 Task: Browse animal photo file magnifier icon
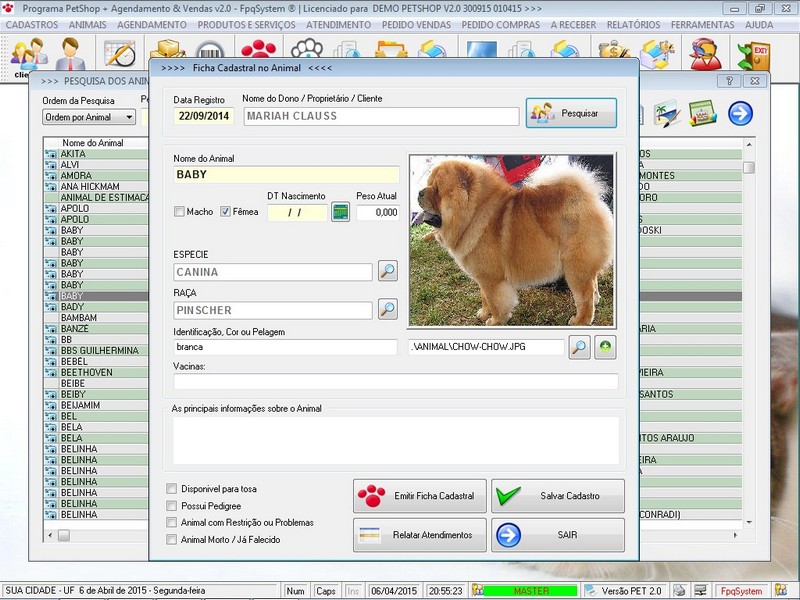580,347
